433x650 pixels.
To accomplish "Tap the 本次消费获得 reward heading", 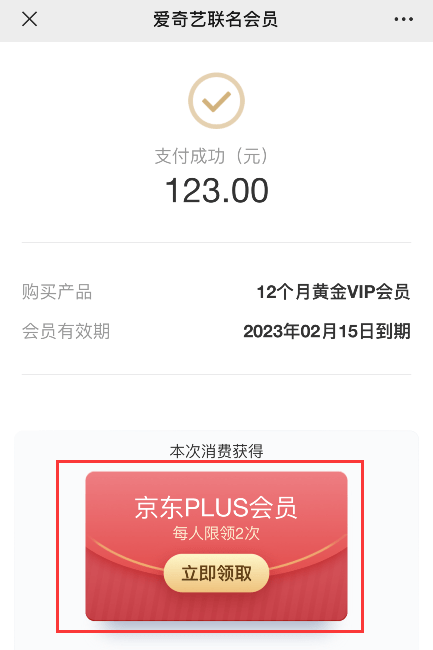I will tap(216, 451).
